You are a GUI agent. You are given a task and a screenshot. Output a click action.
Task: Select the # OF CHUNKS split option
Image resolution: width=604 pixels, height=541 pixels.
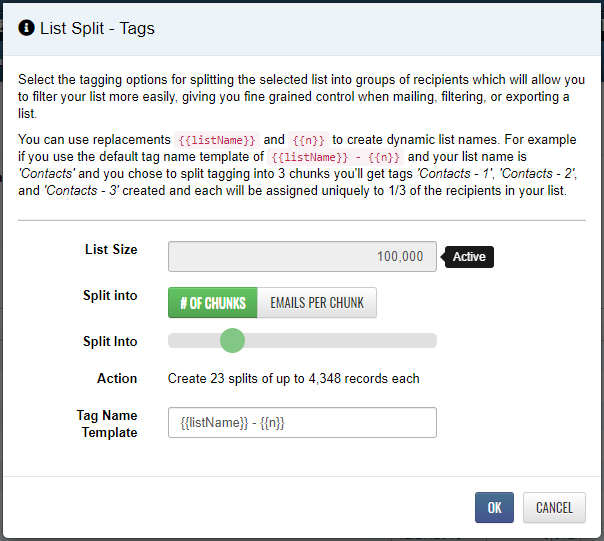[213, 303]
